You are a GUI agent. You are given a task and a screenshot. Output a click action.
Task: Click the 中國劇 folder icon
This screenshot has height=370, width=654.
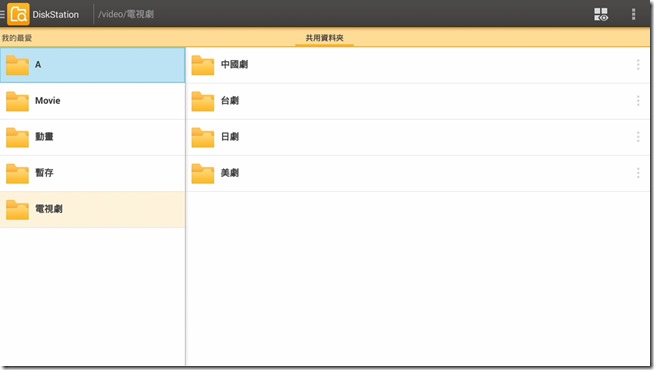point(203,65)
